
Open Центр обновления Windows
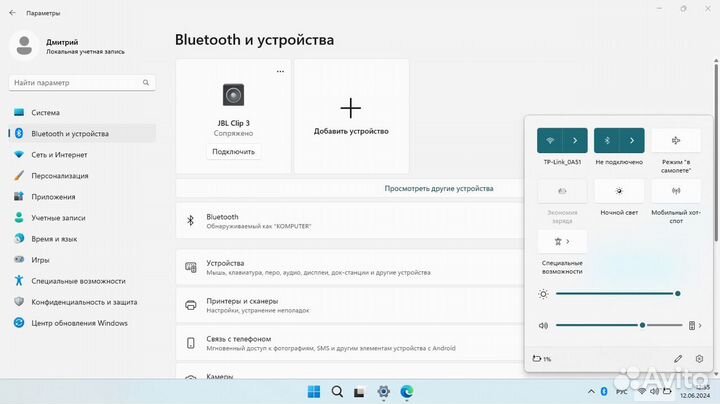[x=82, y=323]
